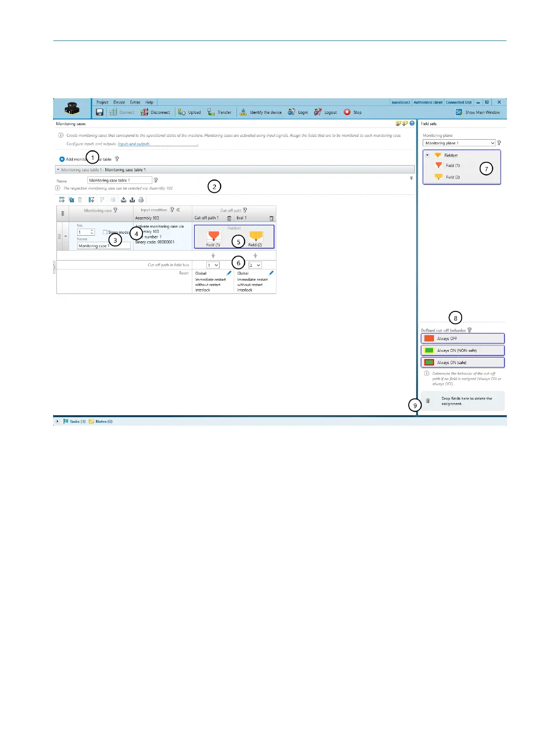Collapse the Monitoring case table 1 section

[58, 170]
